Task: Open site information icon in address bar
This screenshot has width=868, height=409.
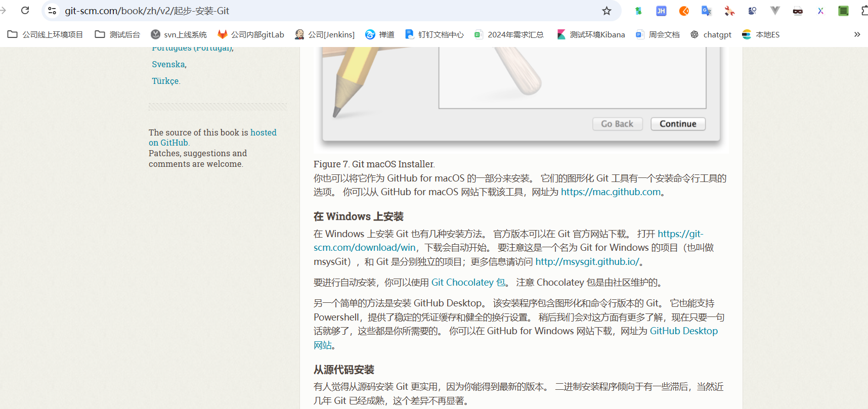Action: pyautogui.click(x=52, y=11)
